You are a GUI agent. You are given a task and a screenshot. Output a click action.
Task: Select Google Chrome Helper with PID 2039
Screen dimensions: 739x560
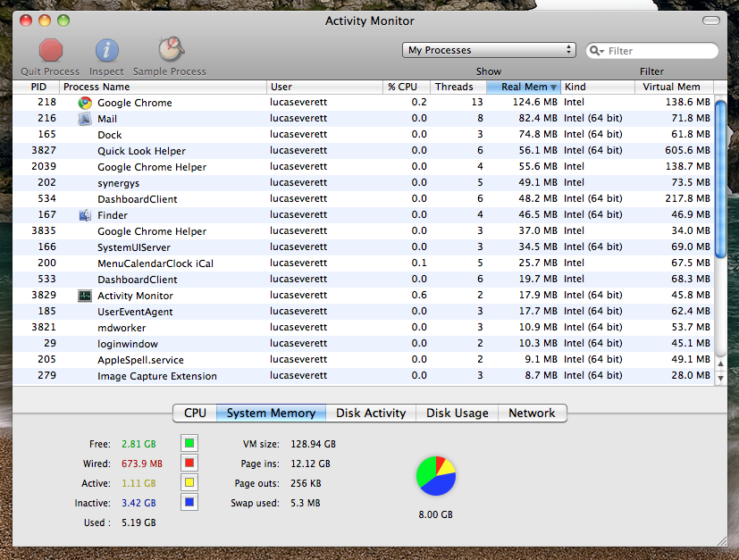point(364,167)
